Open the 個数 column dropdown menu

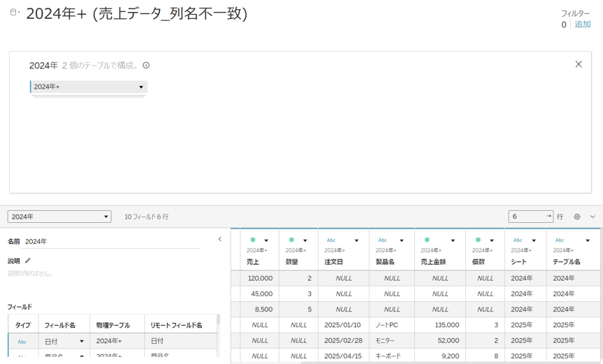tap(492, 240)
